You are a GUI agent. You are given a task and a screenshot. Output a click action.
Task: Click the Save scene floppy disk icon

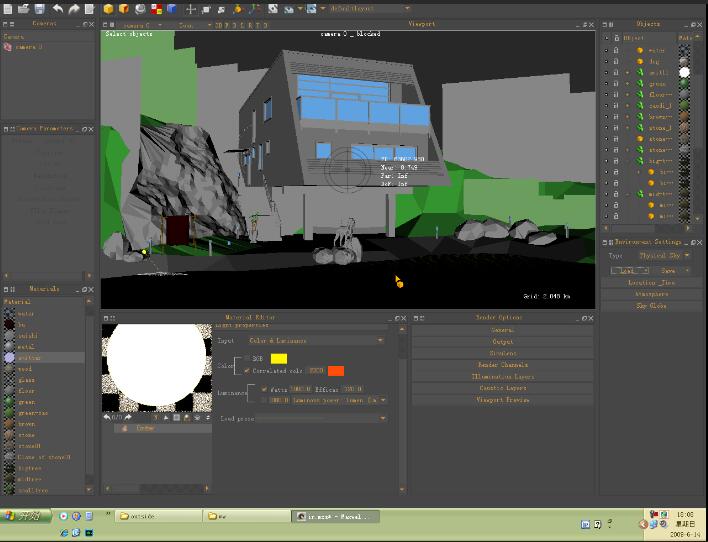pyautogui.click(x=39, y=9)
